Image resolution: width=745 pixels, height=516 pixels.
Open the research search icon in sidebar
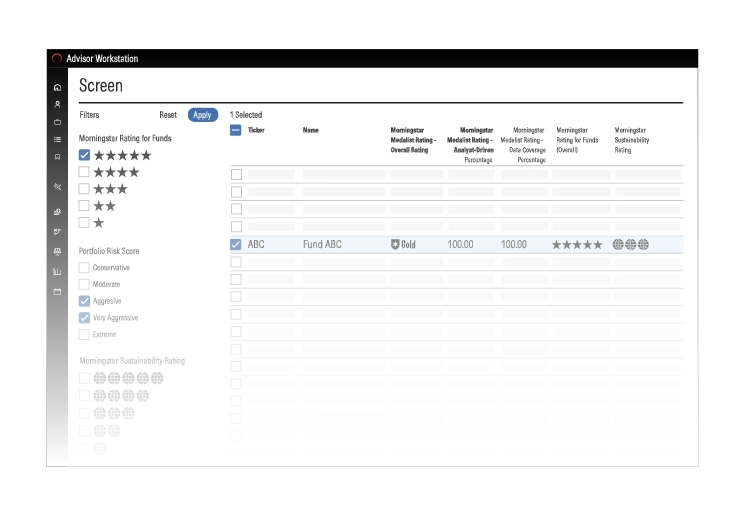point(57,212)
